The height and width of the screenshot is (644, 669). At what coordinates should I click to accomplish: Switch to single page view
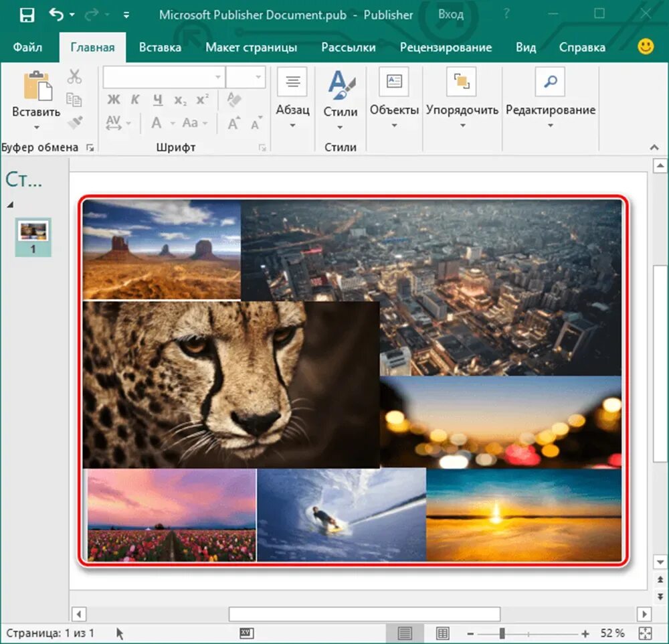pos(405,633)
